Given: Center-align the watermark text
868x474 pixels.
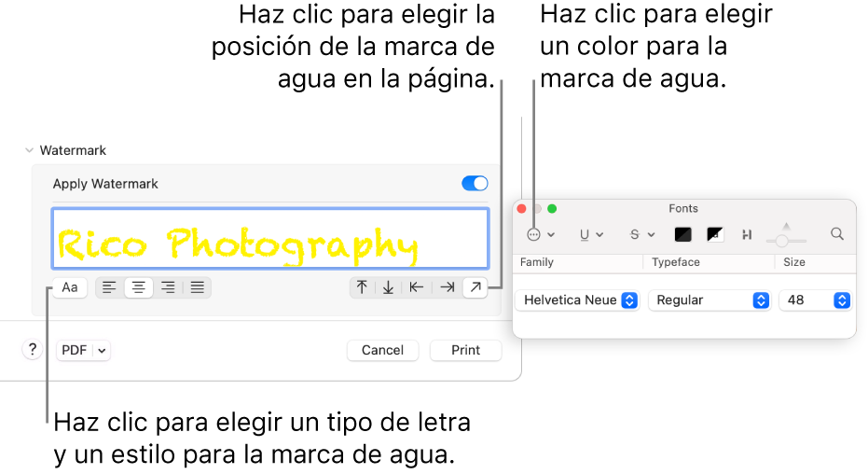Looking at the screenshot, I should (138, 287).
